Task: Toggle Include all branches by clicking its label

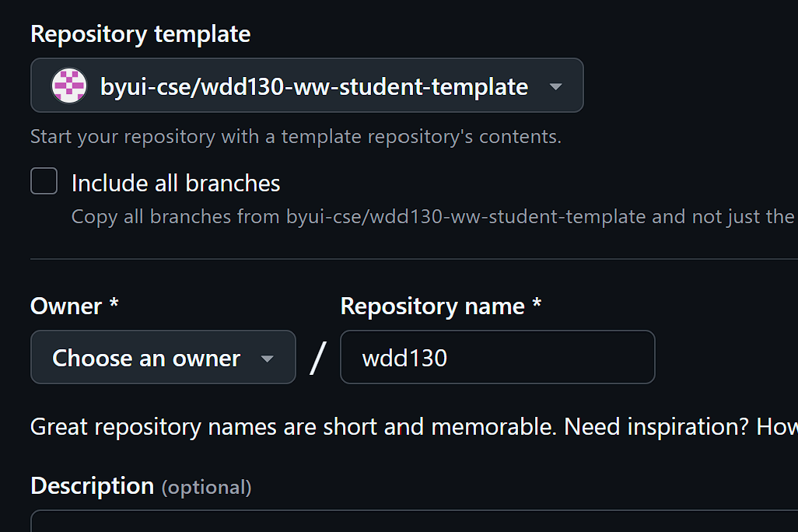Action: (x=175, y=183)
